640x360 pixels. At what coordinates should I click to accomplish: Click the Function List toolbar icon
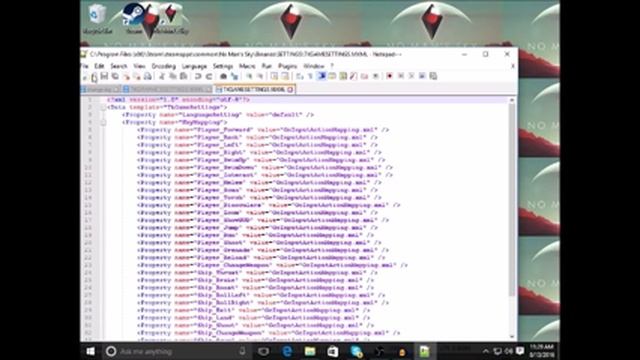click(x=353, y=76)
